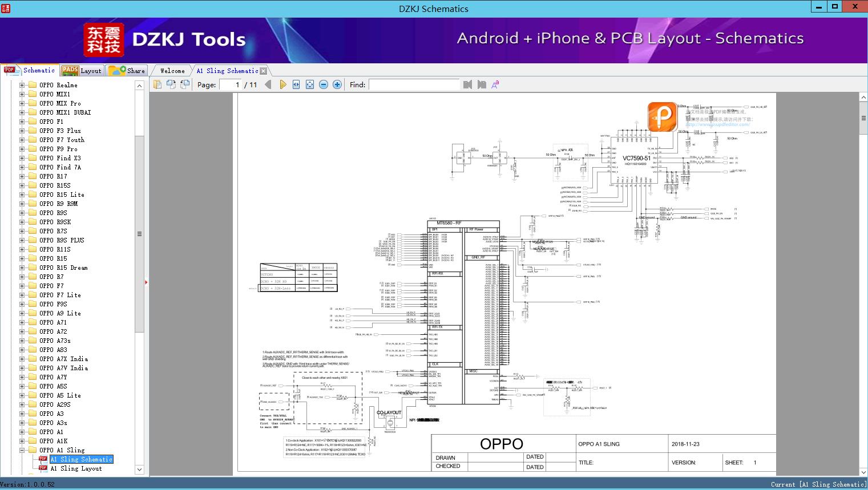Select OPPO A73s folder

(x=55, y=341)
